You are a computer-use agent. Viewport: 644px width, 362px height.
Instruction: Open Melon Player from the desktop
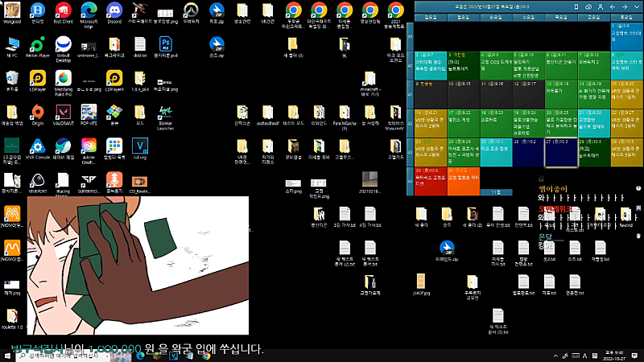(37, 44)
